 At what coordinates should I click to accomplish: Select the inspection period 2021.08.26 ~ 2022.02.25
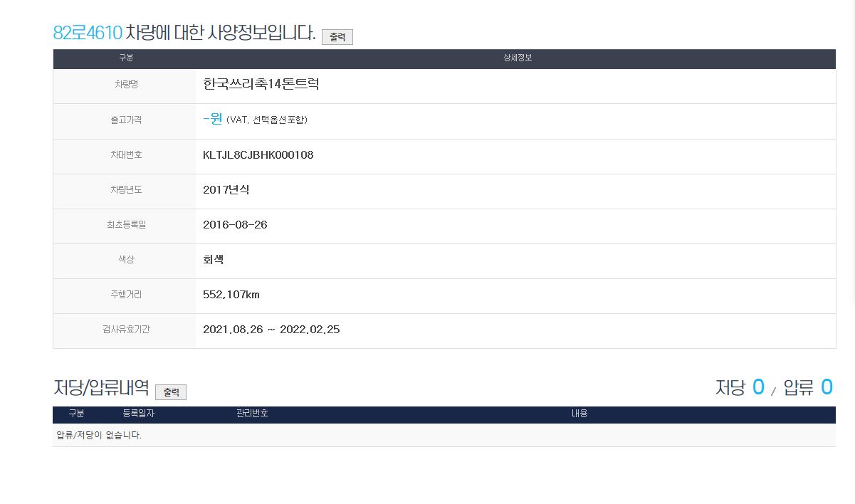pyautogui.click(x=271, y=330)
